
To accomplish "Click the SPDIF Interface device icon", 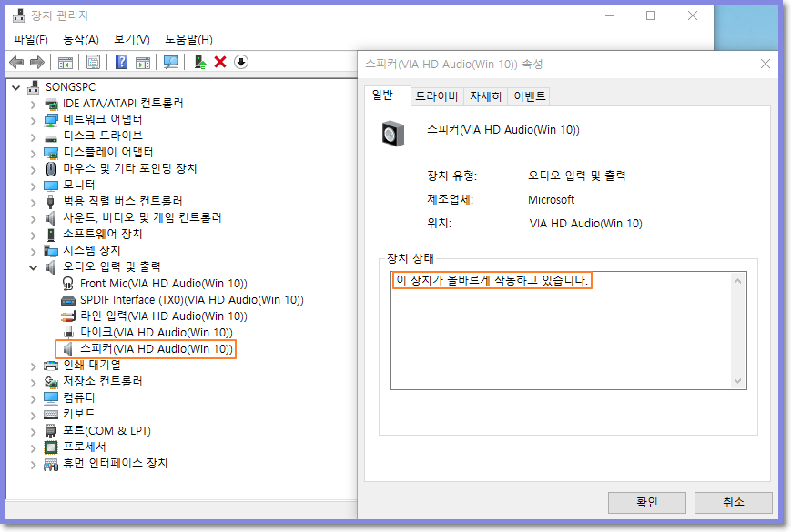I will pos(67,301).
